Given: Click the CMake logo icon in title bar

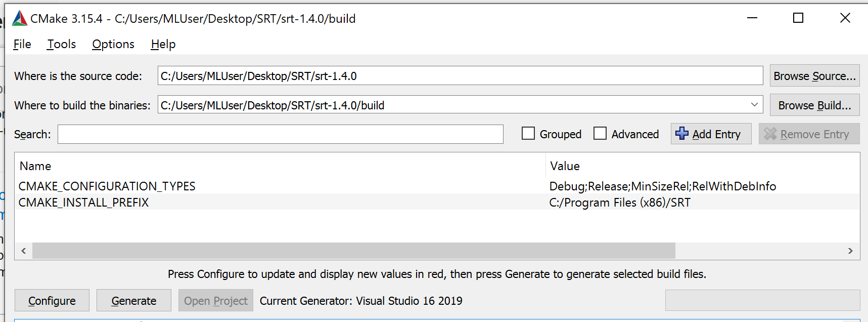Looking at the screenshot, I should coord(20,18).
